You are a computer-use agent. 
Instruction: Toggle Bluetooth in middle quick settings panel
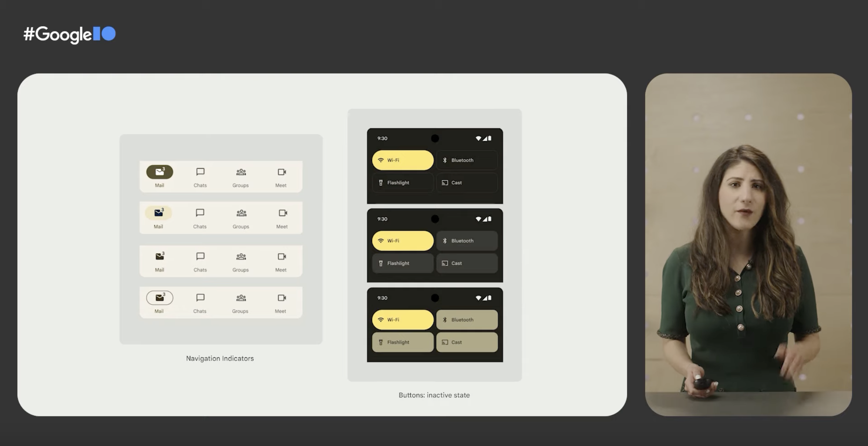pos(467,240)
